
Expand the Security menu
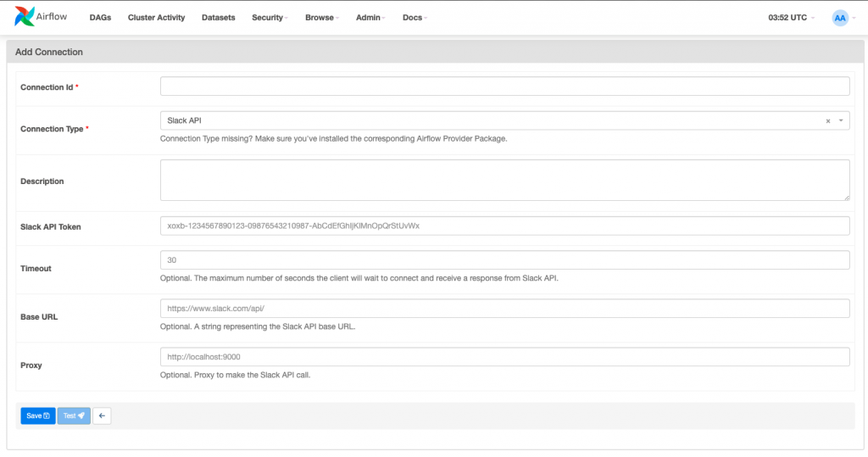(270, 18)
